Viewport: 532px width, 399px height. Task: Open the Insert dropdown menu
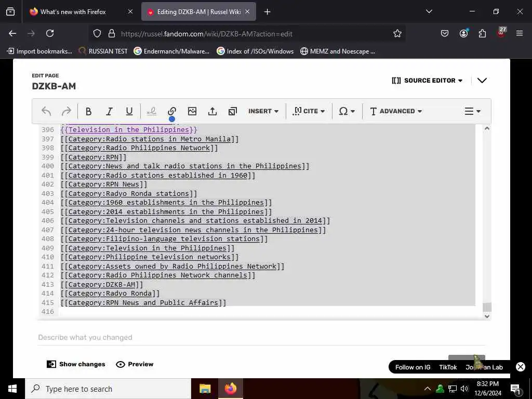point(263,111)
